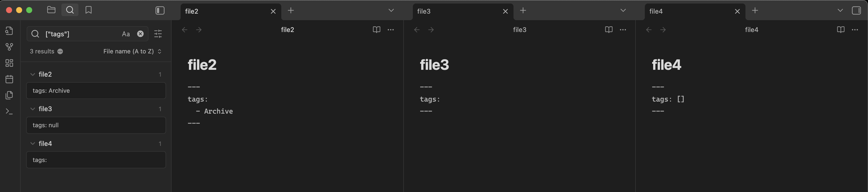Click file4 title in view header
Viewport: 868px width, 192px height.
click(752, 30)
